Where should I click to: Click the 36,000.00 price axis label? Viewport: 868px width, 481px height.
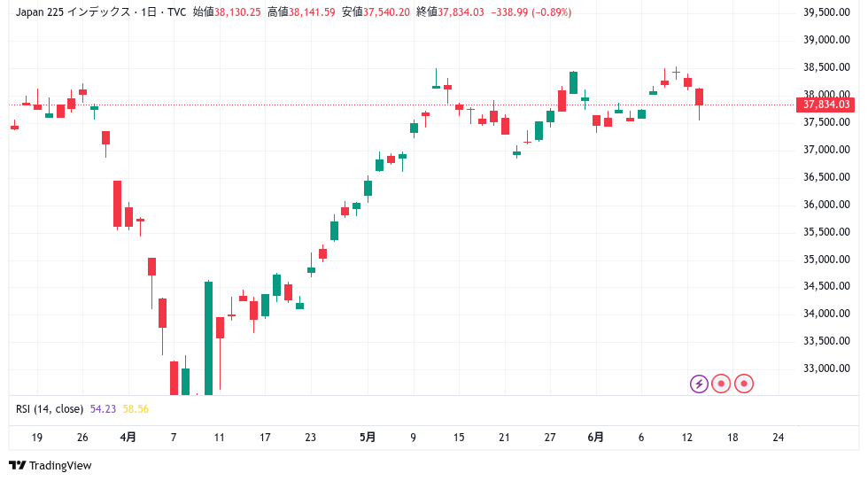826,205
